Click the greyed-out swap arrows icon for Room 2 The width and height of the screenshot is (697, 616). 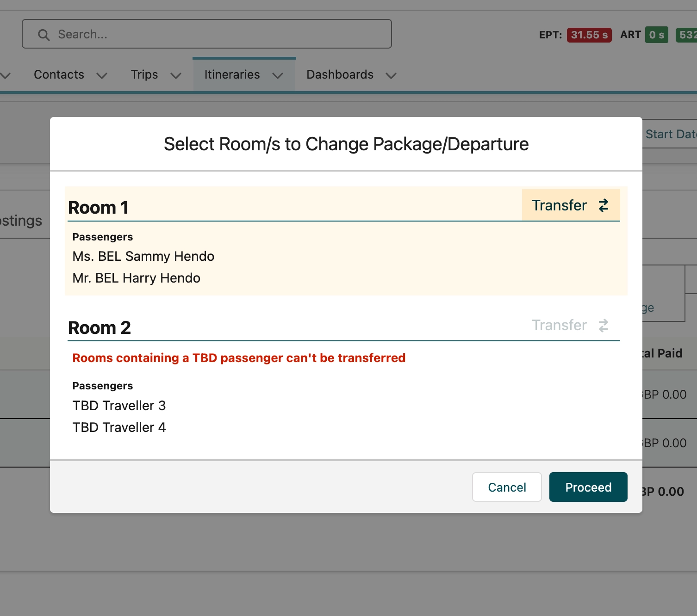pyautogui.click(x=603, y=326)
